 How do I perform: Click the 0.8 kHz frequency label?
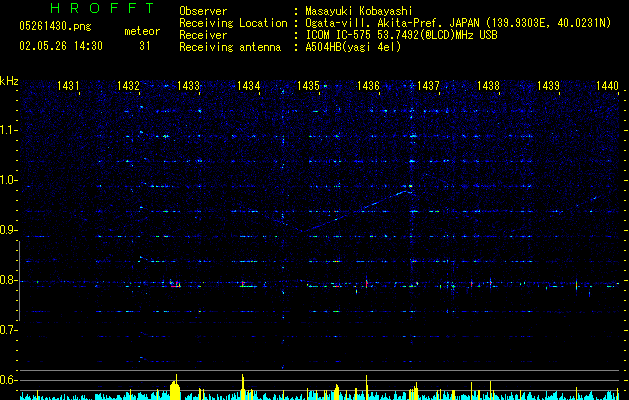8,280
